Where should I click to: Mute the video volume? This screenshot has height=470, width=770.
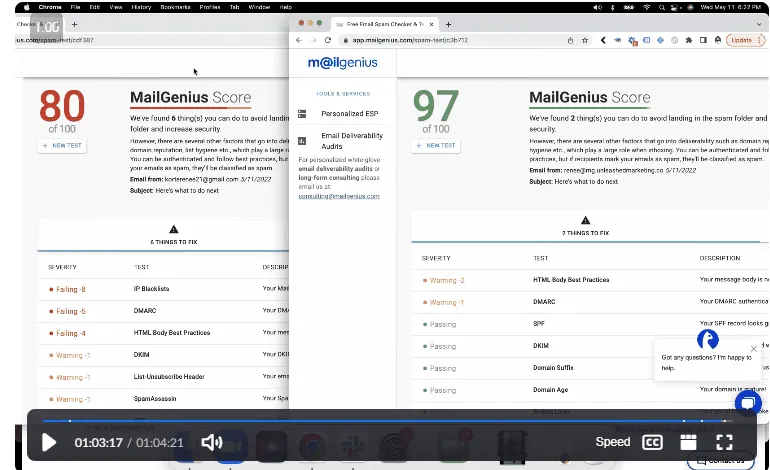[x=212, y=442]
